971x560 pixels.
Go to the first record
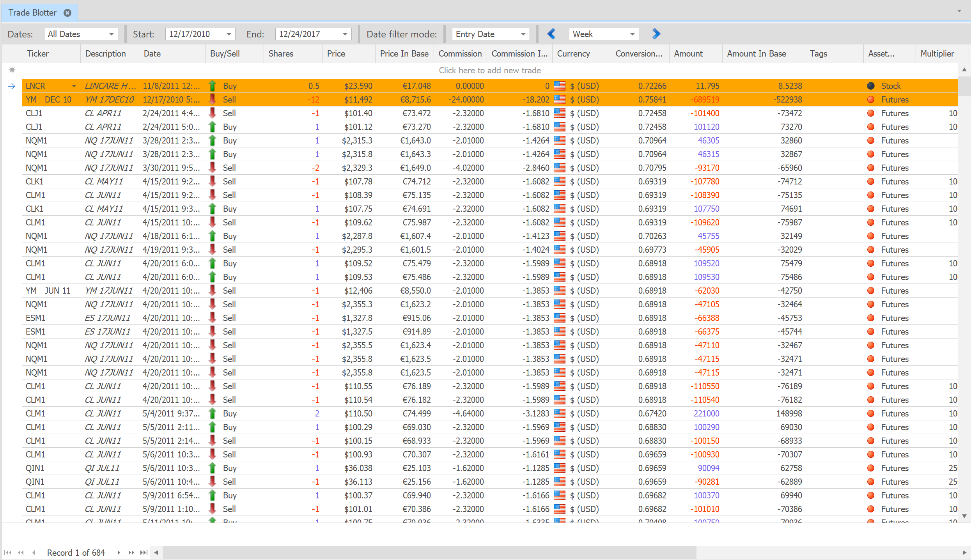(x=8, y=553)
